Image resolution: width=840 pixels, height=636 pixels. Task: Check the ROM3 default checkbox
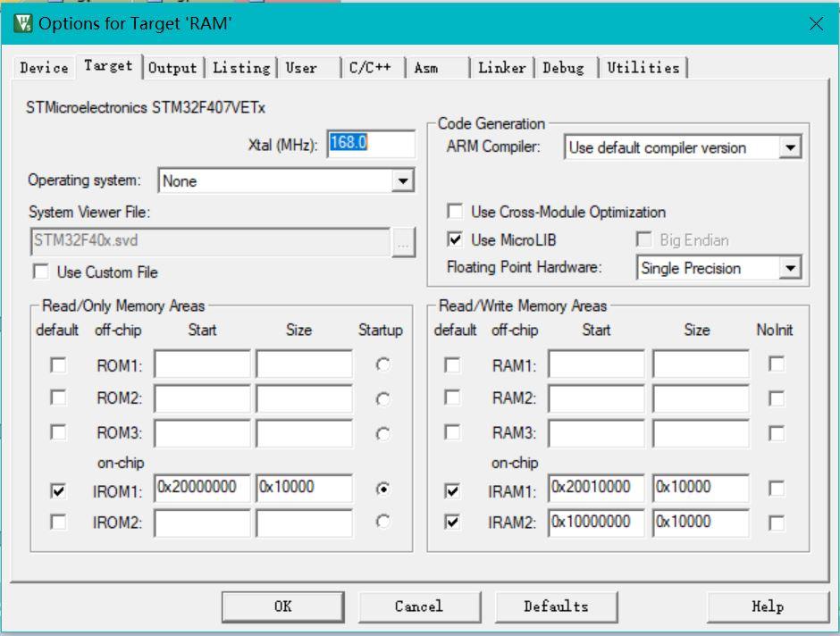pyautogui.click(x=58, y=432)
